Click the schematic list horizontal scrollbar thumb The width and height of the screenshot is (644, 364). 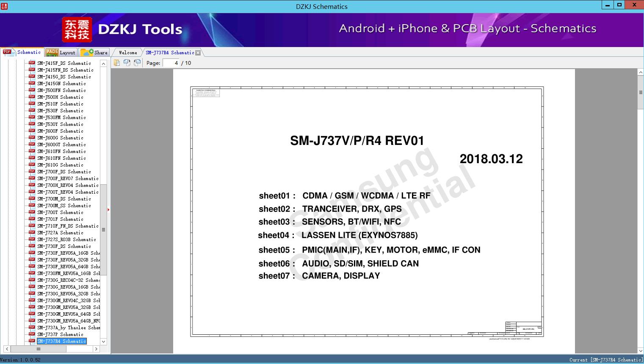pyautogui.click(x=39, y=349)
